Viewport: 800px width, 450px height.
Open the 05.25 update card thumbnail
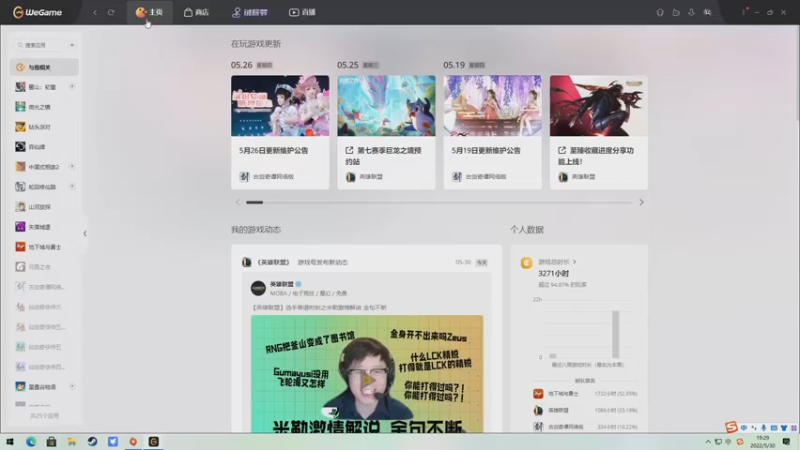click(386, 106)
